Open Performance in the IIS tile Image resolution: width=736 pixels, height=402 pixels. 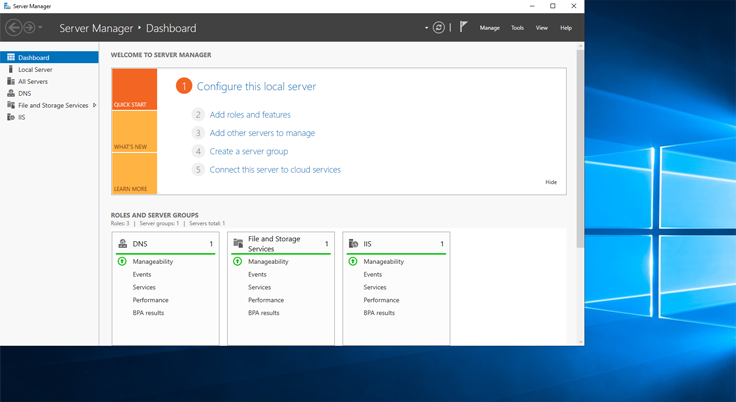pyautogui.click(x=381, y=300)
